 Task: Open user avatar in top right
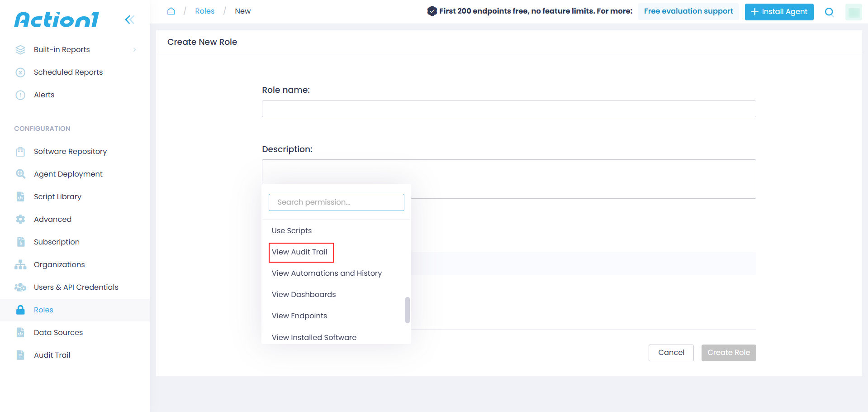pyautogui.click(x=854, y=12)
